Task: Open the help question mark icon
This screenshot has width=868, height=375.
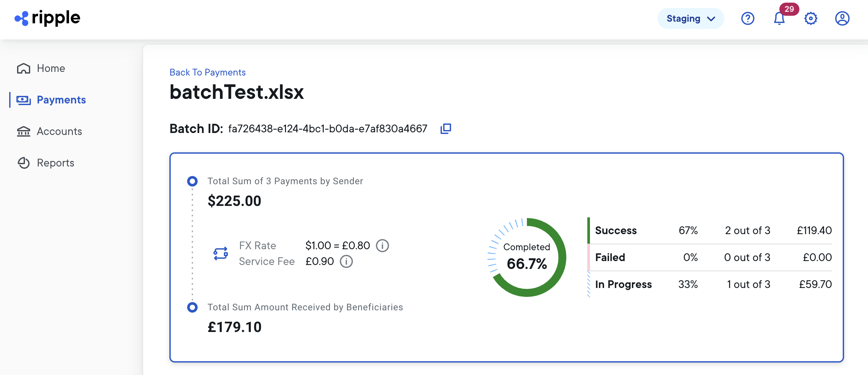Action: pos(748,18)
